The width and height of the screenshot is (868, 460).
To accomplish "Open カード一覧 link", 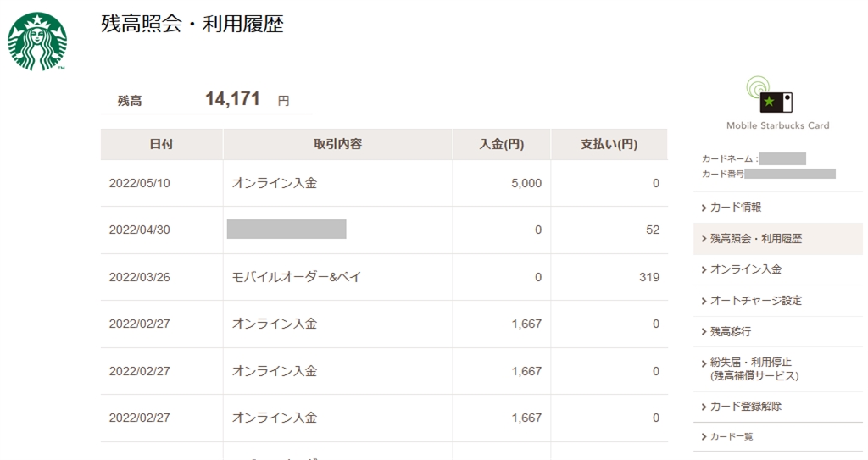I will [731, 437].
